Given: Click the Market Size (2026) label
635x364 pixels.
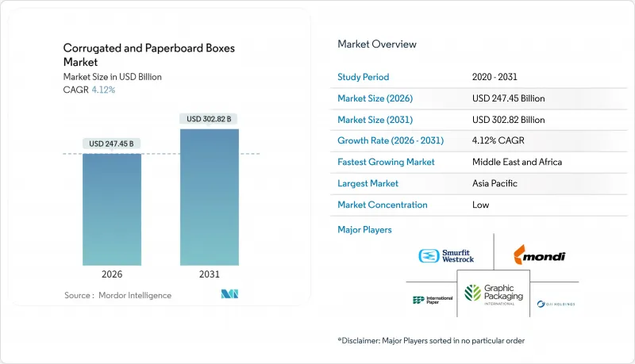Looking at the screenshot, I should 375,98.
